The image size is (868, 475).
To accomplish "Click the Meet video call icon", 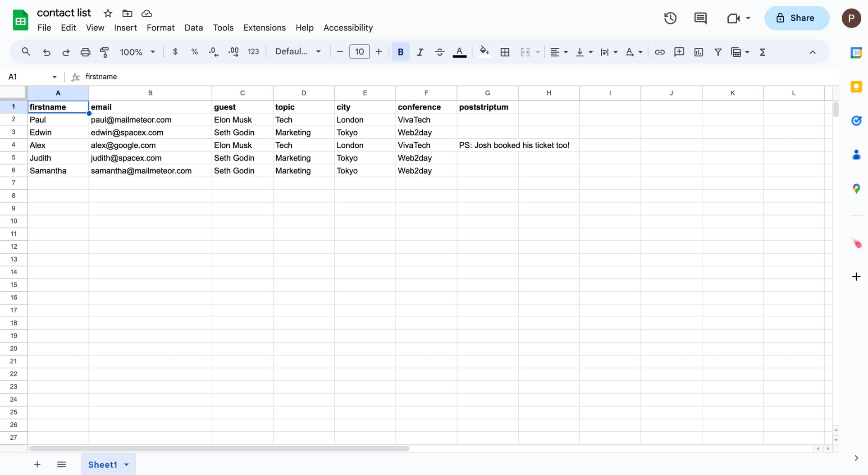I will pyautogui.click(x=733, y=18).
